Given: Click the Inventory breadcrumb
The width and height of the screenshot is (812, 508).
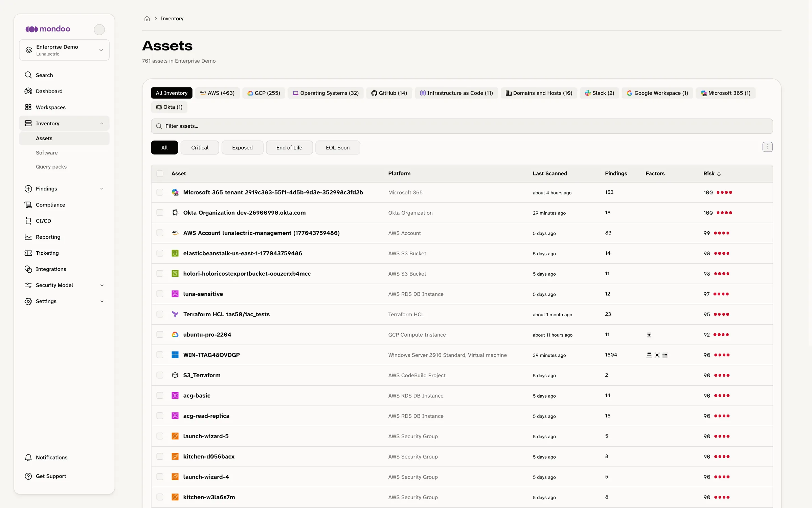Looking at the screenshot, I should point(172,19).
